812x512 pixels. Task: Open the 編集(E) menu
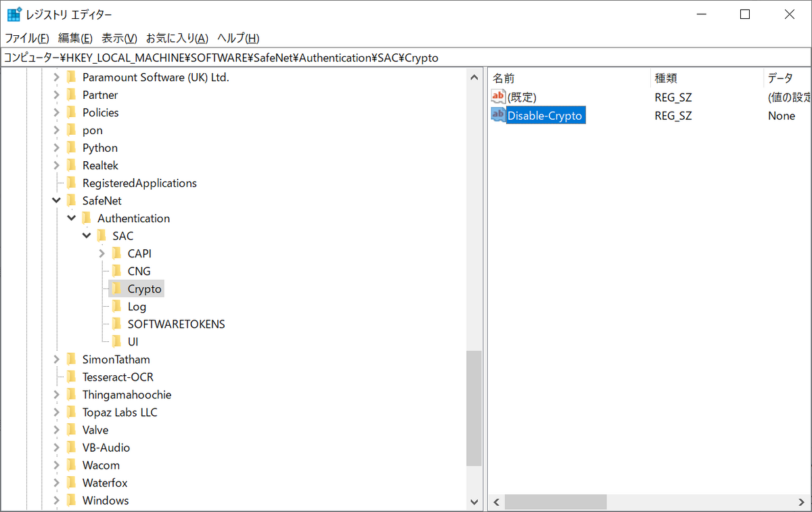(x=76, y=39)
